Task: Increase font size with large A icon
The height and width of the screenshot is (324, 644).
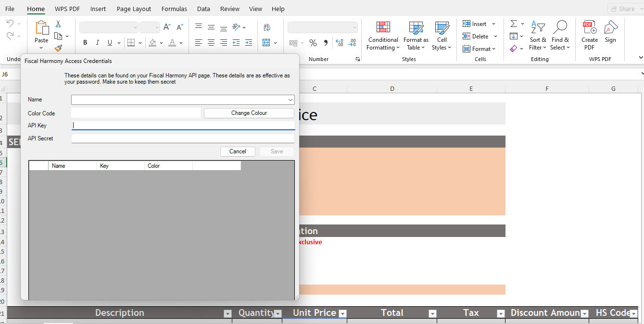Action: click(167, 27)
